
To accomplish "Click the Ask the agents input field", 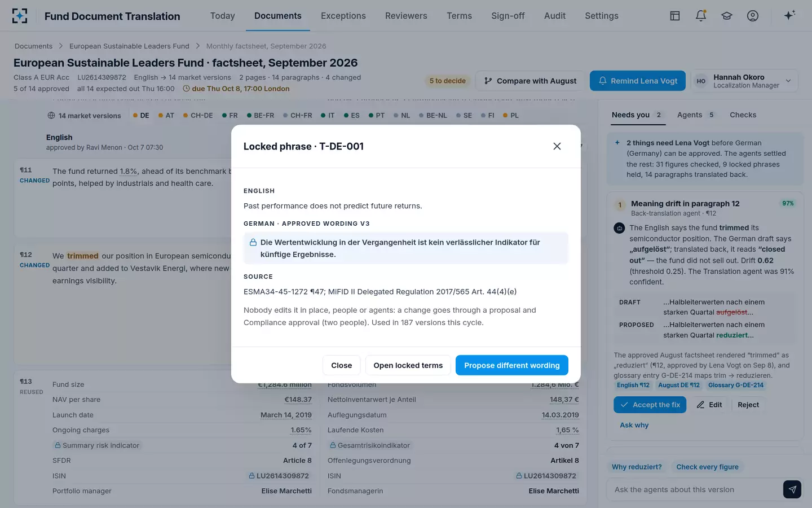I will pos(694,489).
